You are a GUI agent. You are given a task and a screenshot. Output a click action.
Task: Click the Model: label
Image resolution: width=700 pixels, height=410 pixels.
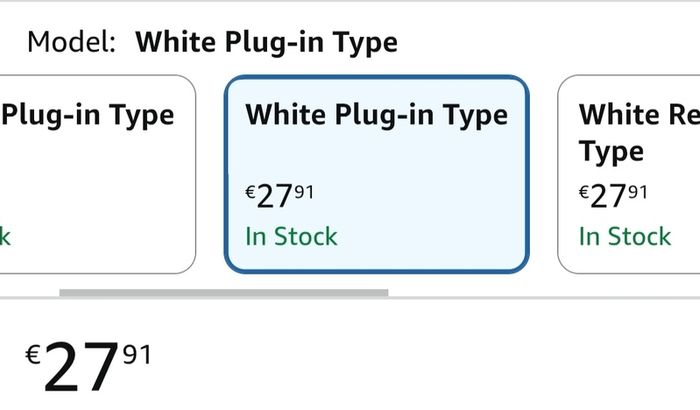[71, 42]
